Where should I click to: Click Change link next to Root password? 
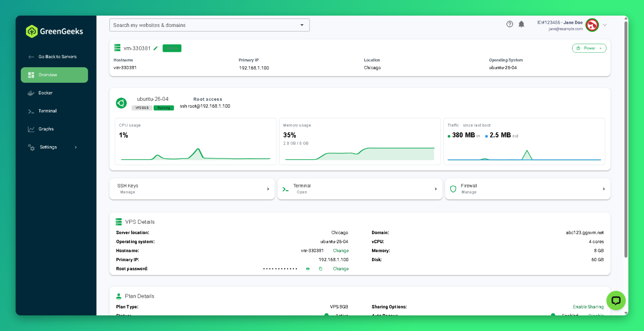click(x=341, y=269)
